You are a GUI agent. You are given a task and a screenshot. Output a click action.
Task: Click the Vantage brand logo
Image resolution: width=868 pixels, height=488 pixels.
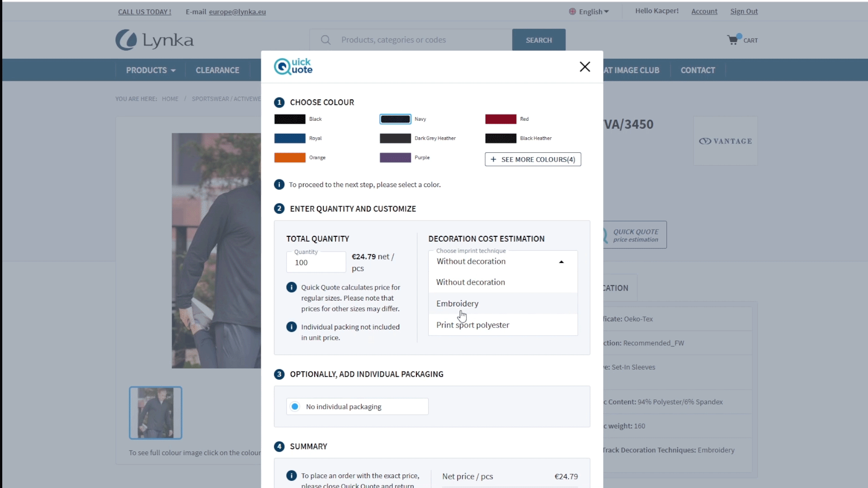725,141
